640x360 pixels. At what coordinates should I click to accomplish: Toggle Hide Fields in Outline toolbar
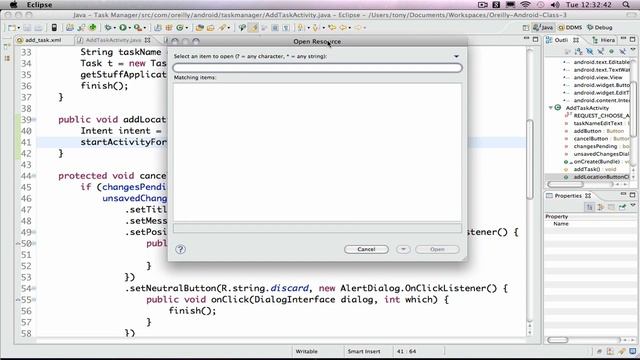click(589, 51)
